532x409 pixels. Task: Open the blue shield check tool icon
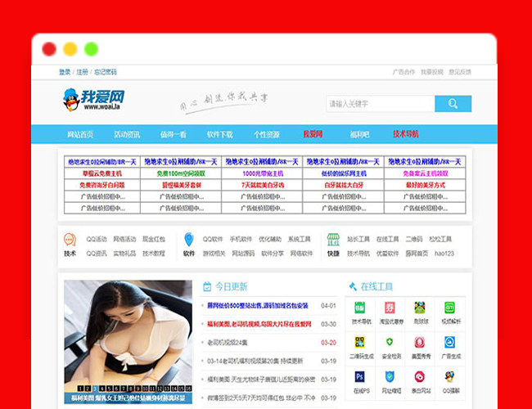click(x=390, y=377)
